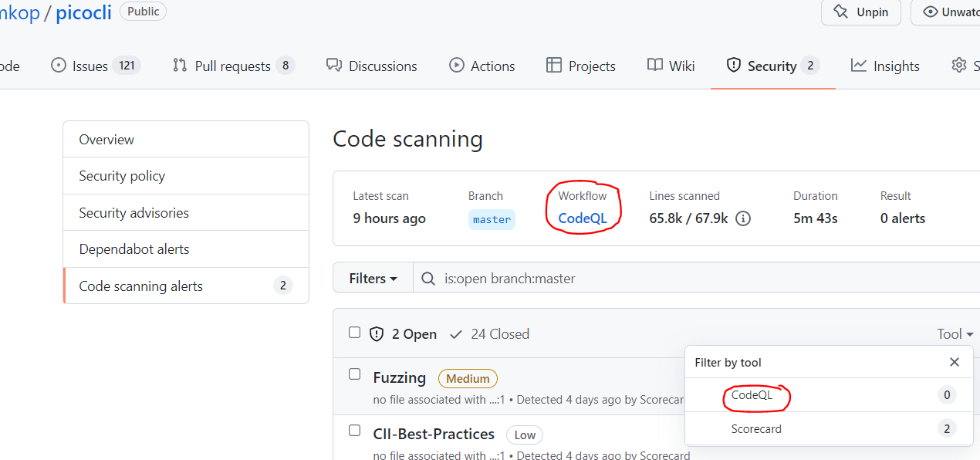Click the Wiki book icon

655,66
